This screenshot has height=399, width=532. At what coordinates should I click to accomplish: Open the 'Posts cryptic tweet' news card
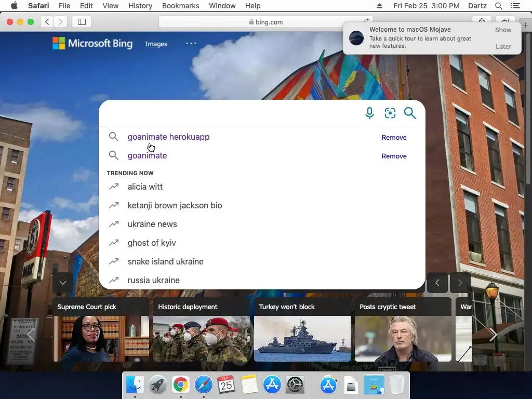pyautogui.click(x=403, y=329)
